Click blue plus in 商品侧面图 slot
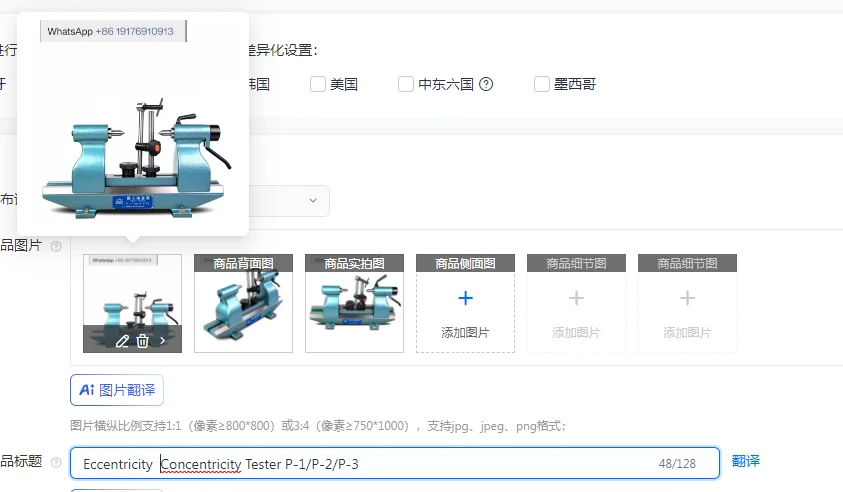843x492 pixels. [x=466, y=298]
